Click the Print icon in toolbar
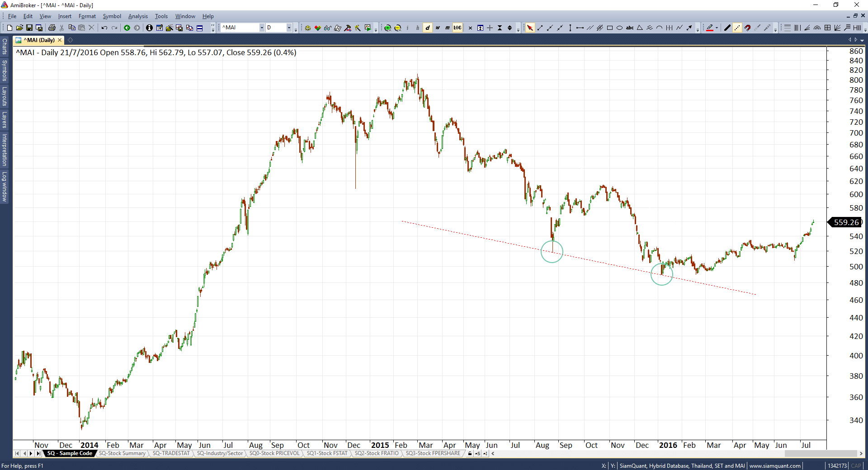Screen dimensions: 868x470 coord(52,28)
